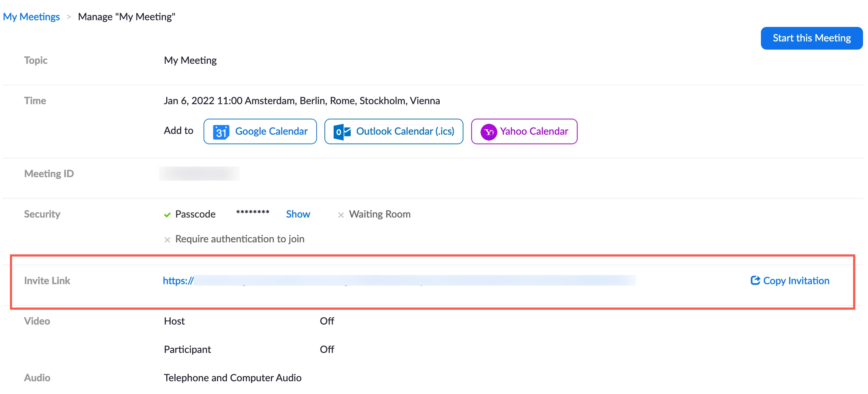Click the green Passcode checkmark
This screenshot has height=394, width=868.
(x=167, y=215)
